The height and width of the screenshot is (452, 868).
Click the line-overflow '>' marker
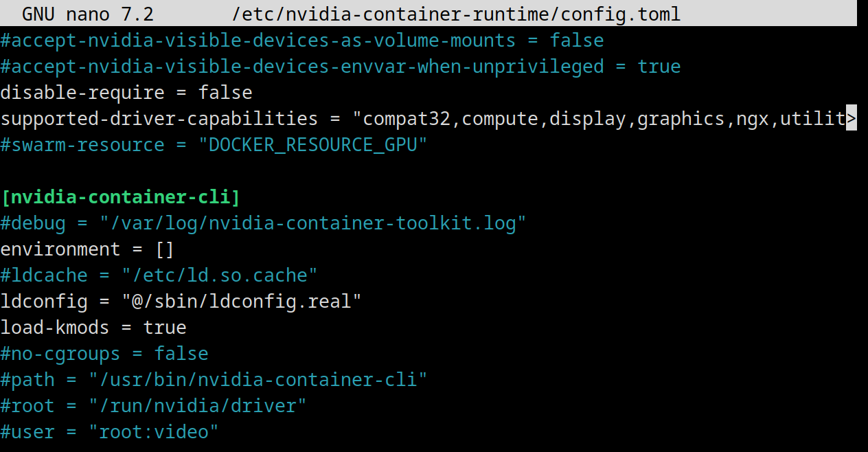(x=852, y=119)
